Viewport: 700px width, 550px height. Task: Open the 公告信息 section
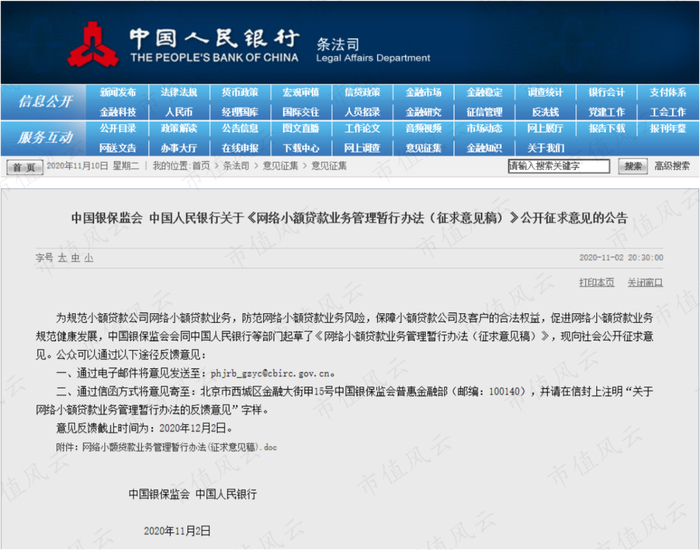point(240,129)
